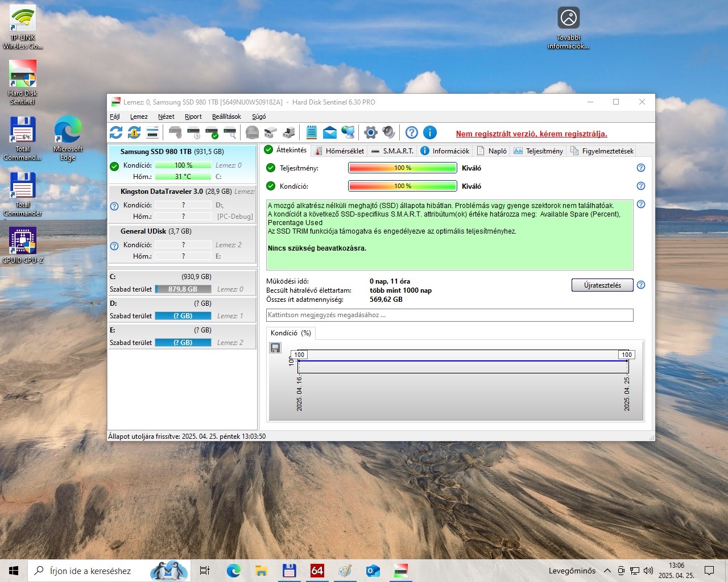The image size is (728, 582).
Task: Click the speaker sound toolbar icon
Action: [389, 133]
